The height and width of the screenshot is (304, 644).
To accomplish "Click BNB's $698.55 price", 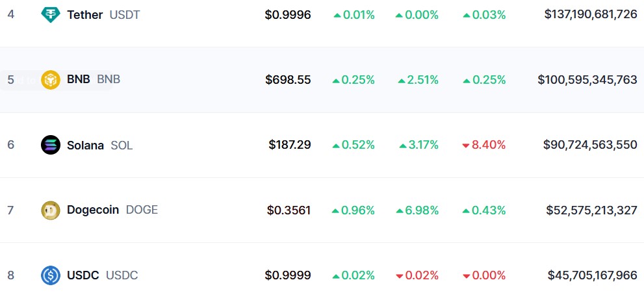I will 288,80.
